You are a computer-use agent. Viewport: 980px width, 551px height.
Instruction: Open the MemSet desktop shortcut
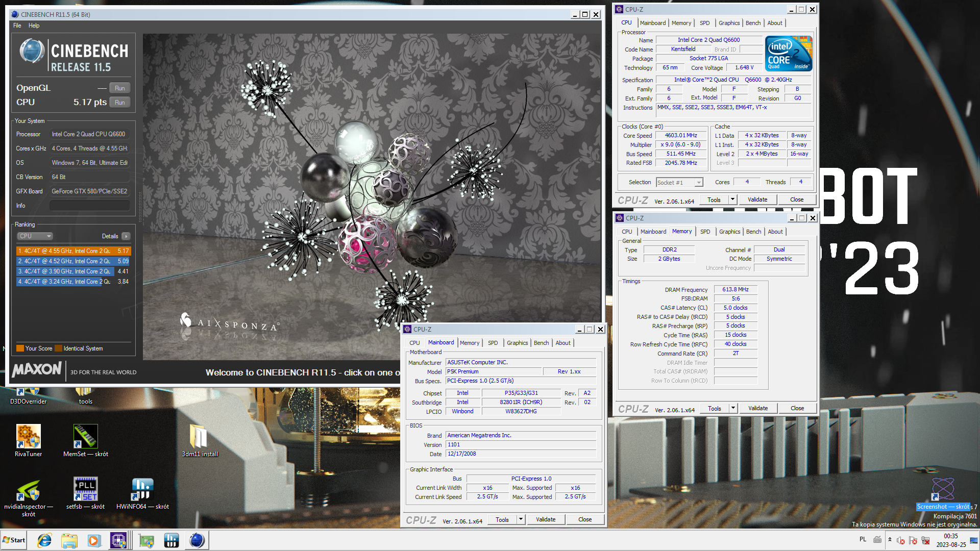(x=85, y=441)
